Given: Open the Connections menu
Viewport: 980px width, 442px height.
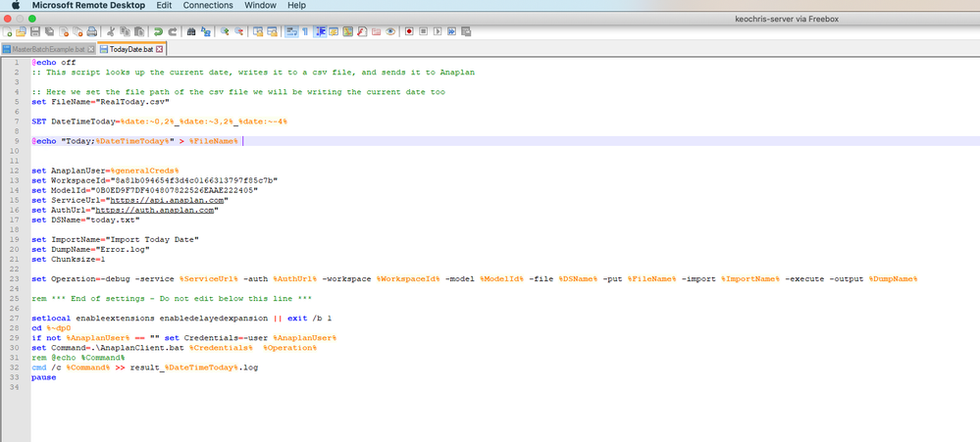Looking at the screenshot, I should click(x=208, y=5).
